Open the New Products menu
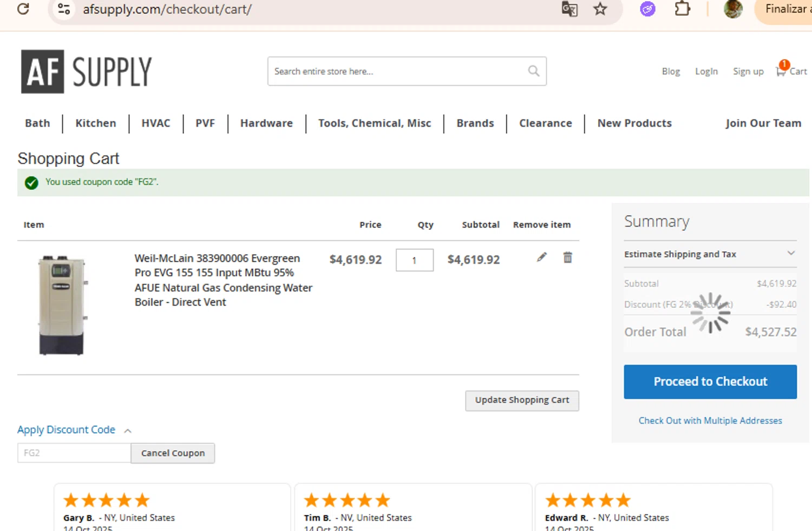This screenshot has width=812, height=531. pyautogui.click(x=634, y=124)
